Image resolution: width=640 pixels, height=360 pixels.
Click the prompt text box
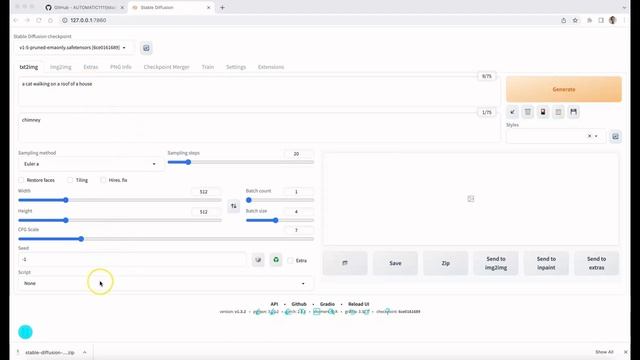click(259, 91)
